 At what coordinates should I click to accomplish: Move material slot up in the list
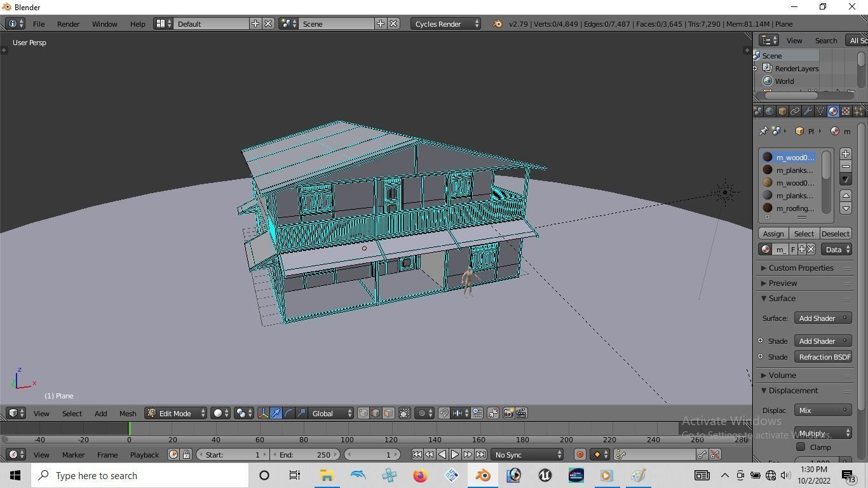tap(846, 196)
